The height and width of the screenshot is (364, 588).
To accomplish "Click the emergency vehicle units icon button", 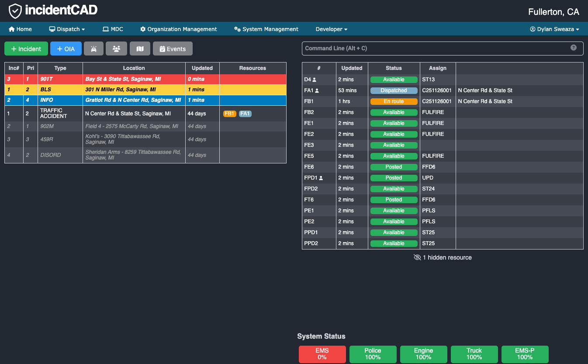I will tap(93, 49).
